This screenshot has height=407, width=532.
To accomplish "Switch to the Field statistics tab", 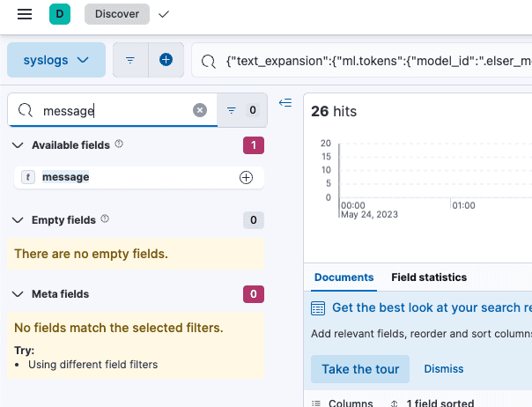I will pos(429,277).
